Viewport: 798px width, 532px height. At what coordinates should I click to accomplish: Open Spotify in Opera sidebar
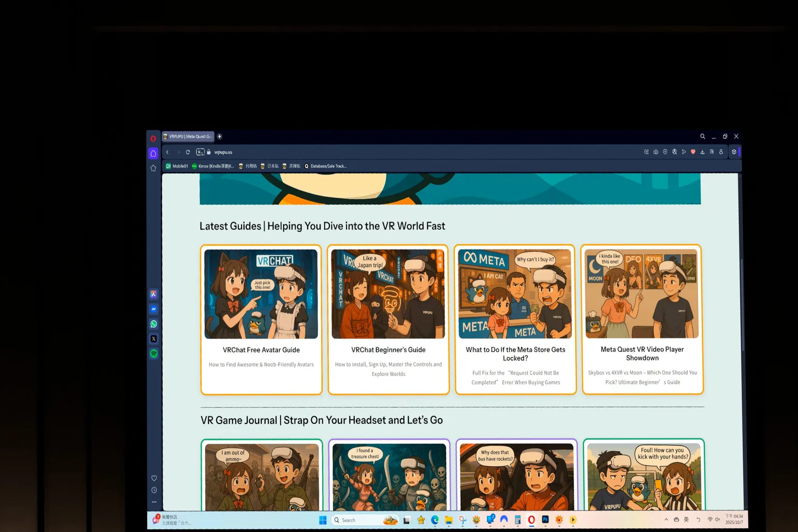[154, 353]
